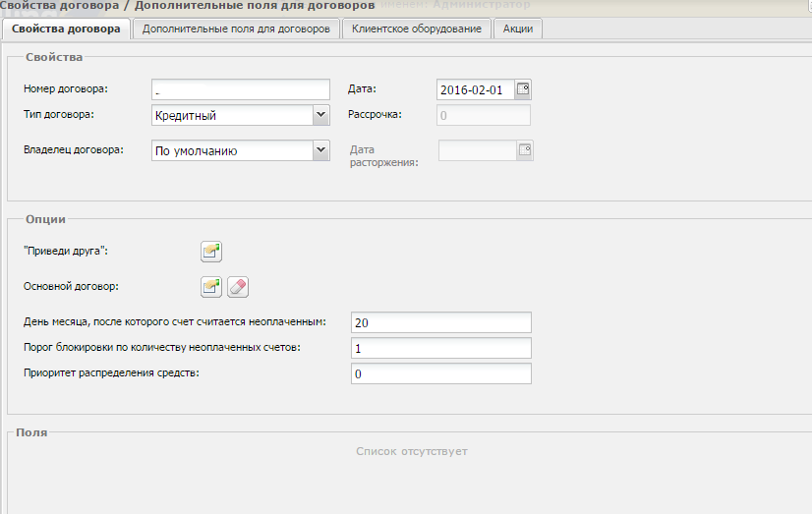
Task: Click the По умолчанию value in Владелец договора
Action: (233, 150)
